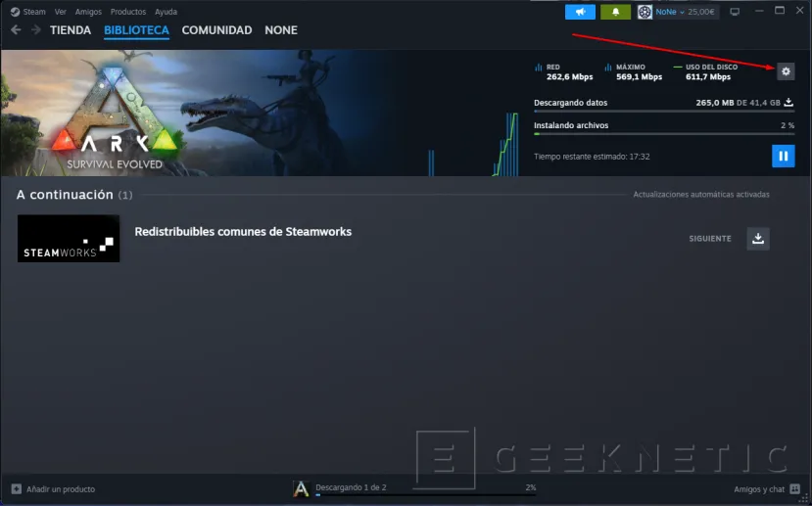The height and width of the screenshot is (506, 812).
Task: Click download icon next to 41,4 GB
Action: pos(788,103)
